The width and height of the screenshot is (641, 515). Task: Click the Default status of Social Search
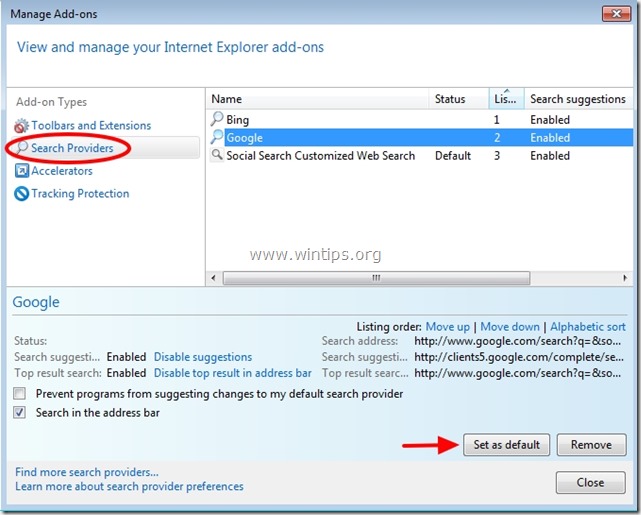[453, 156]
